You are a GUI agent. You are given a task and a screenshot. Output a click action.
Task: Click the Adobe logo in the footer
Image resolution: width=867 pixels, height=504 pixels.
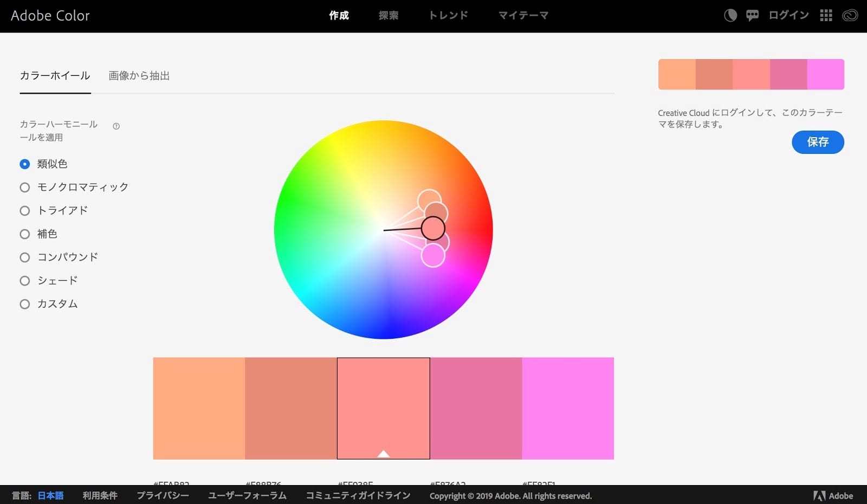[833, 495]
